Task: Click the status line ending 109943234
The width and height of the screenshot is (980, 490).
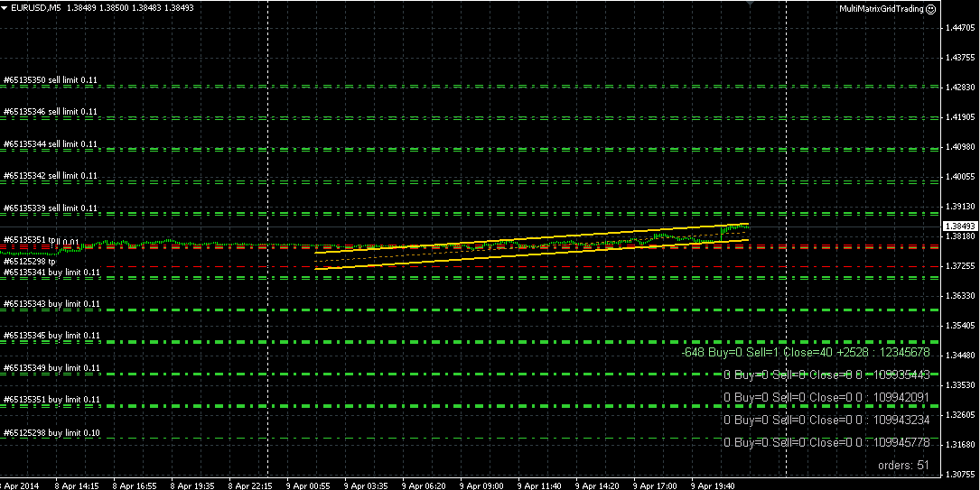Action: [826, 420]
